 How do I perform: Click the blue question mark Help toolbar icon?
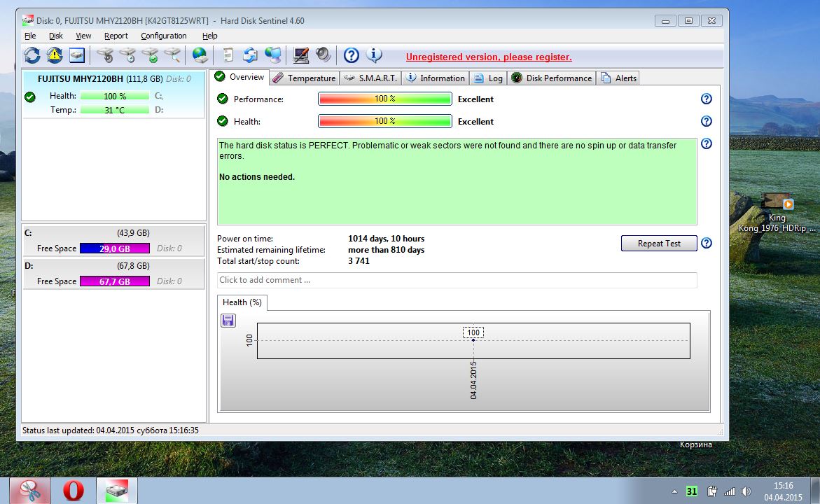352,55
